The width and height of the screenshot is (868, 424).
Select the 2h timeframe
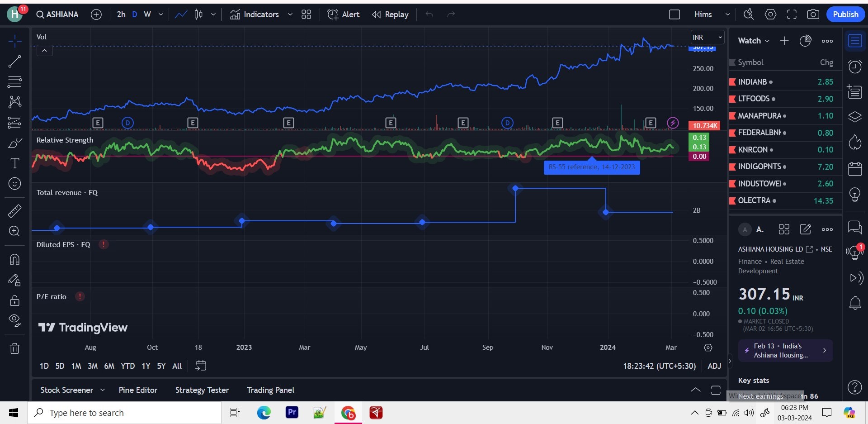(x=121, y=14)
